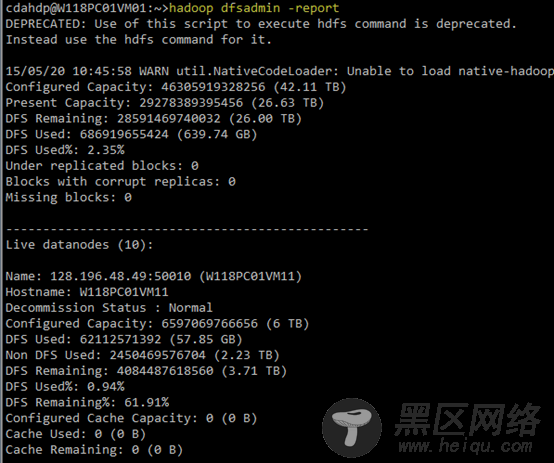554x463 pixels.
Task: Click the Decommission Status Normal line
Action: click(109, 307)
